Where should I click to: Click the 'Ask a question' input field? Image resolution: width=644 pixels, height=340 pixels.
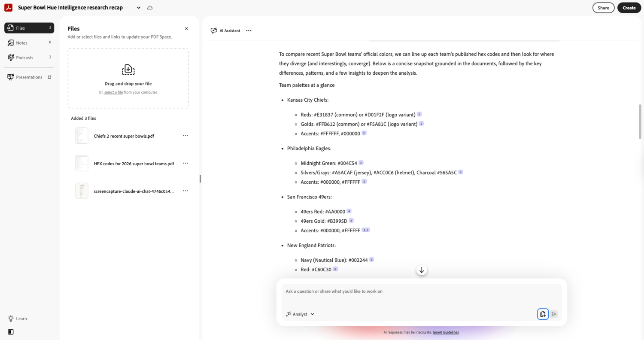click(422, 291)
